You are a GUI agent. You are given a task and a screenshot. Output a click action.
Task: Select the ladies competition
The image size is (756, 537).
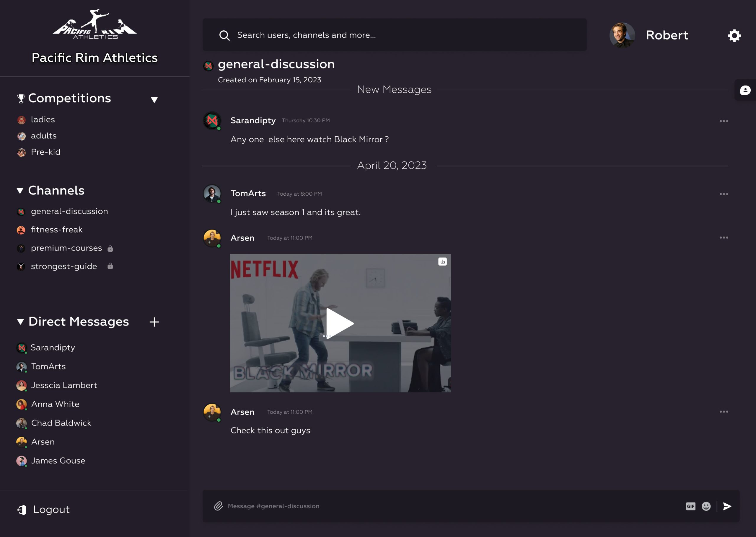43,119
